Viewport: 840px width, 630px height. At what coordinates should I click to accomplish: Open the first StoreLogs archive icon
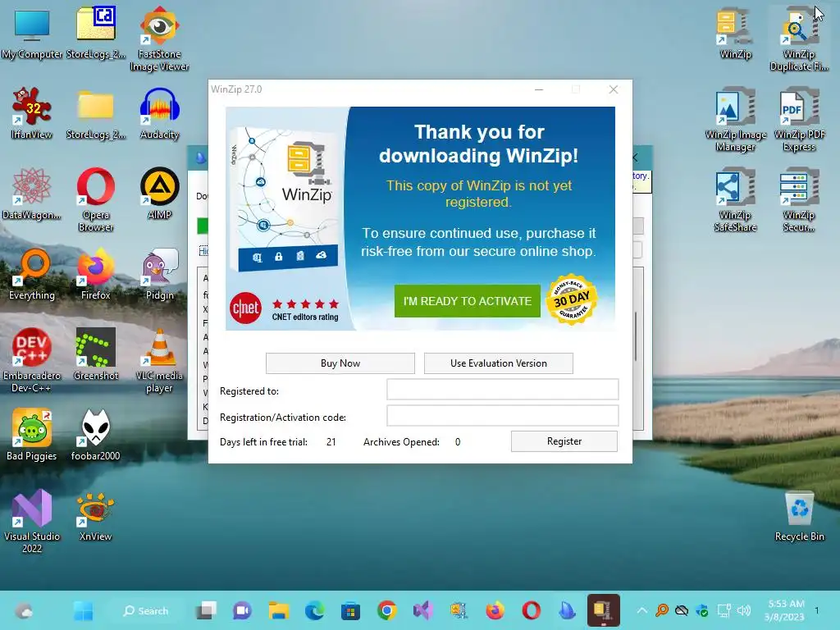point(96,33)
